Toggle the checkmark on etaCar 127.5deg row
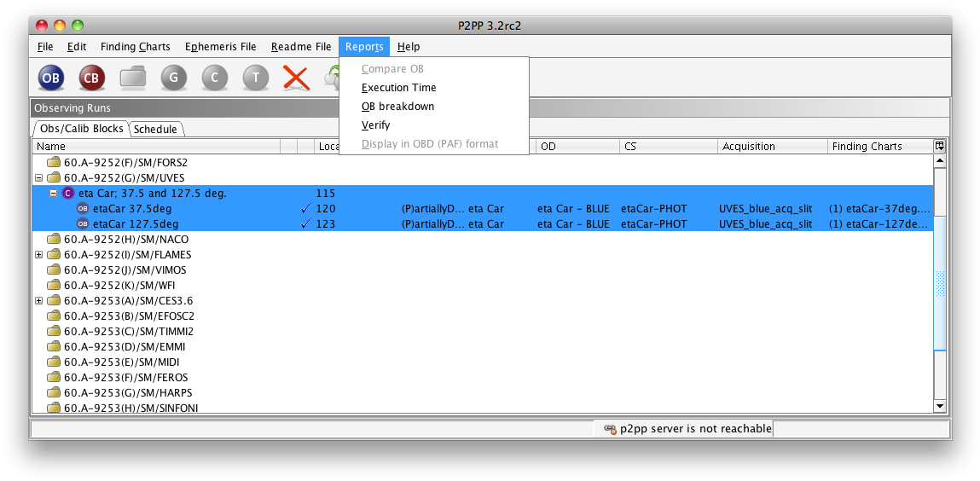The image size is (980, 481). coord(305,224)
